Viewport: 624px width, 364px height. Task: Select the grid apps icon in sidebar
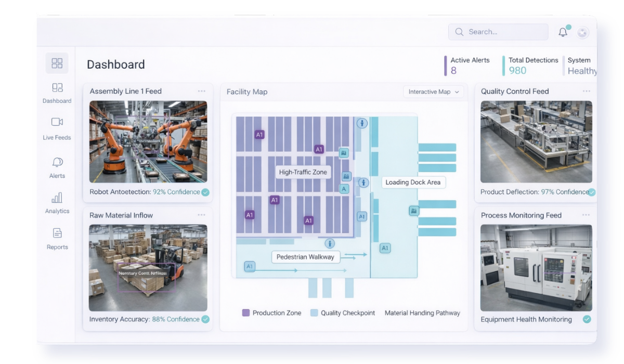57,63
